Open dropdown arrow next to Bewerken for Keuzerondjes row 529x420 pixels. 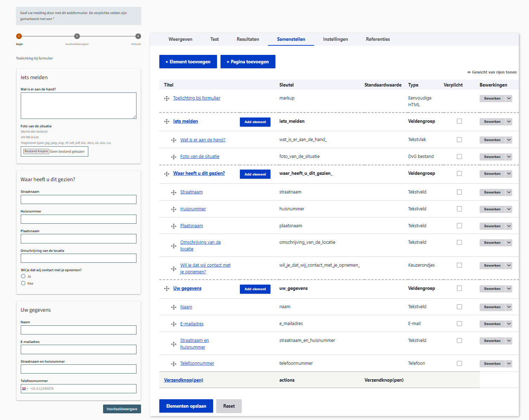click(509, 266)
